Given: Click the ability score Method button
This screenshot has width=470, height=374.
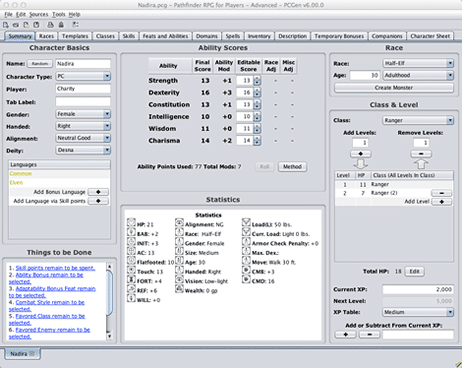Looking at the screenshot, I should coord(292,167).
